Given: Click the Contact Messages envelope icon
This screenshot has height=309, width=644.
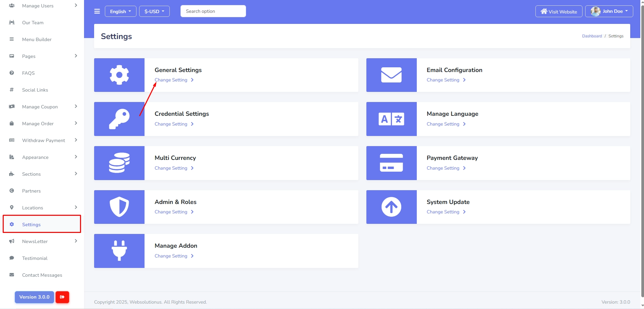Looking at the screenshot, I should [x=12, y=275].
